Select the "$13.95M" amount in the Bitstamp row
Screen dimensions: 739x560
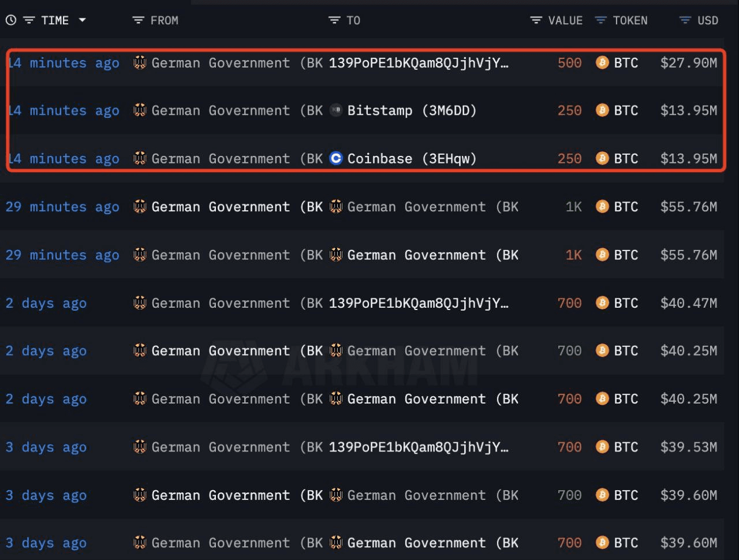click(x=689, y=110)
